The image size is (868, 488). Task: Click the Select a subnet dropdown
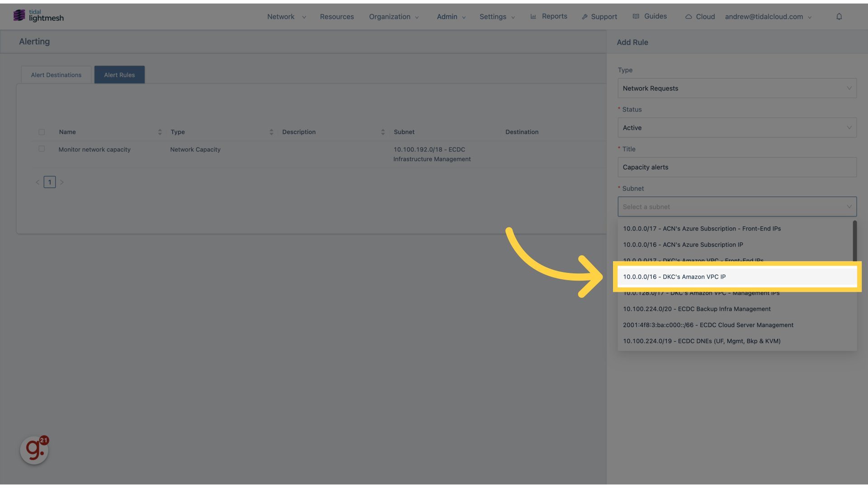(737, 206)
